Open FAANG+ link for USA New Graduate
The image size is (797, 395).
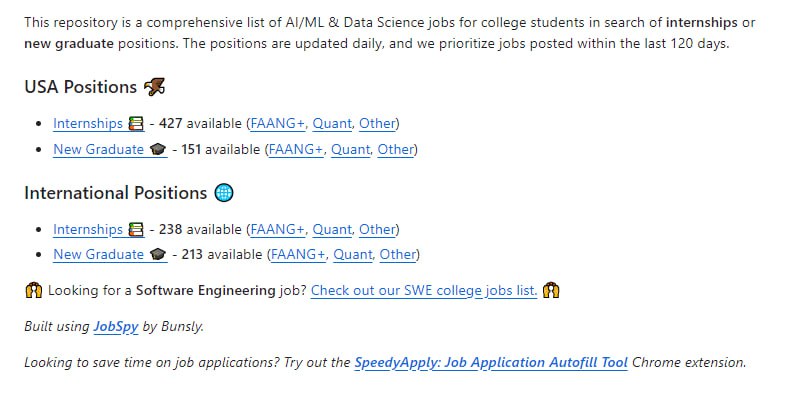[x=296, y=149]
